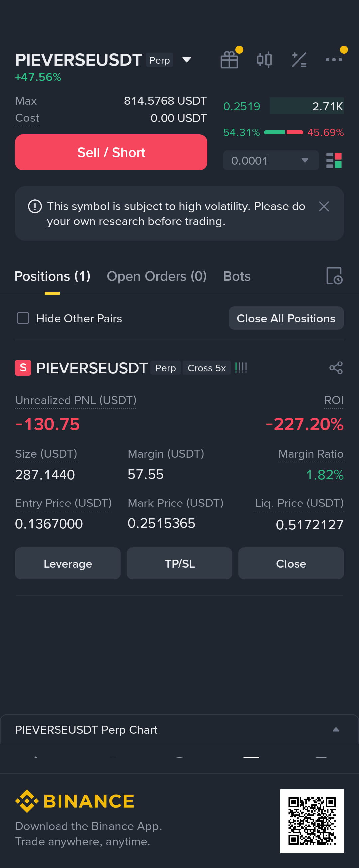Share the PIEVERSEUSDT position
This screenshot has width=359, height=868.
(336, 368)
